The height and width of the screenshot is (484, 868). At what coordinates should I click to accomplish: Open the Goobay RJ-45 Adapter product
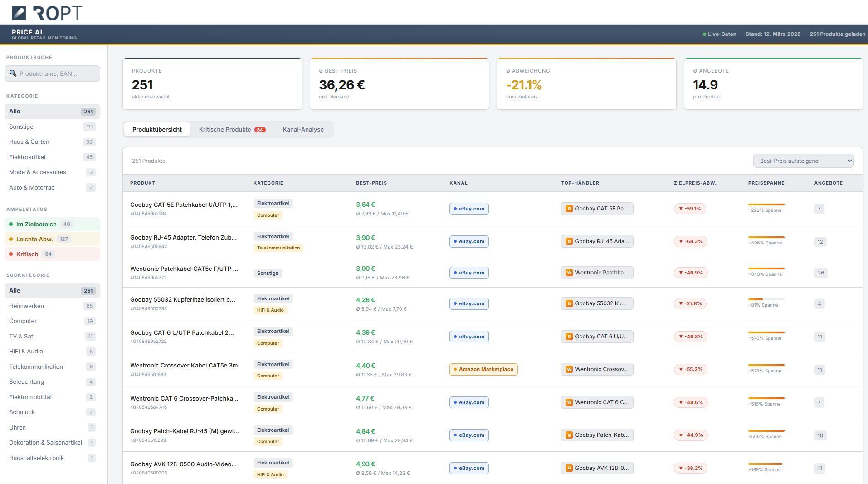click(183, 238)
